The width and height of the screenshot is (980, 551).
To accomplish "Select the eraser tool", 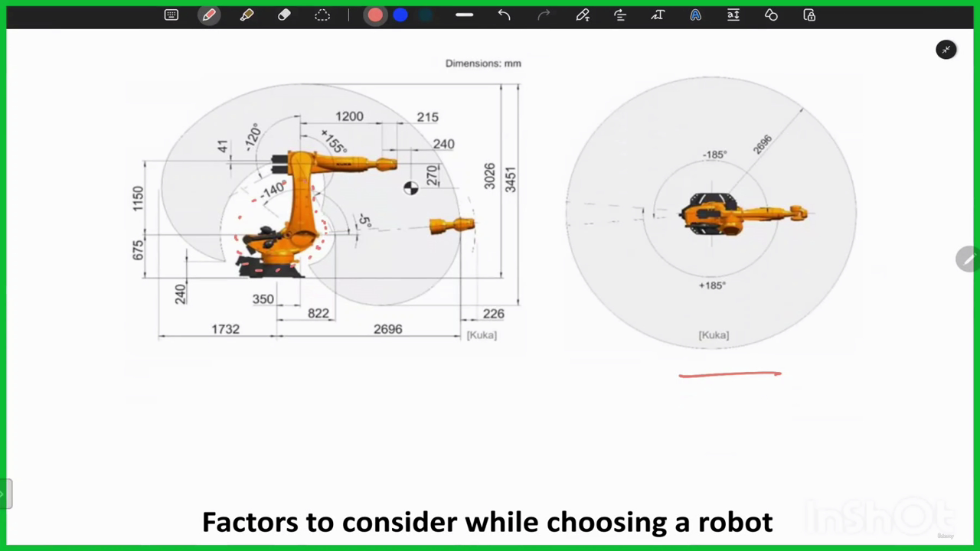I will (284, 15).
